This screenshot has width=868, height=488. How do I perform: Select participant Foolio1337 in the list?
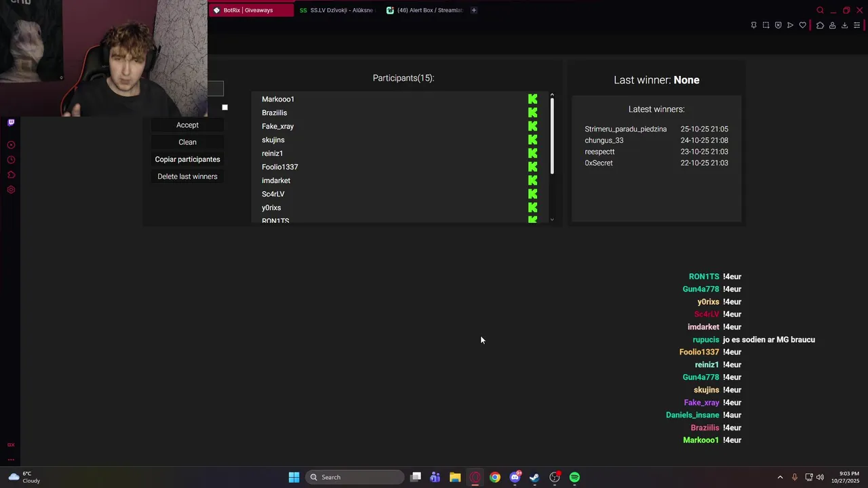click(x=280, y=167)
